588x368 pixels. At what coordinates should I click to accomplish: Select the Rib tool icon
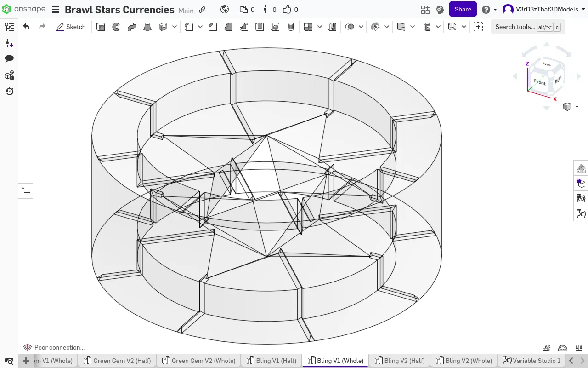click(244, 27)
